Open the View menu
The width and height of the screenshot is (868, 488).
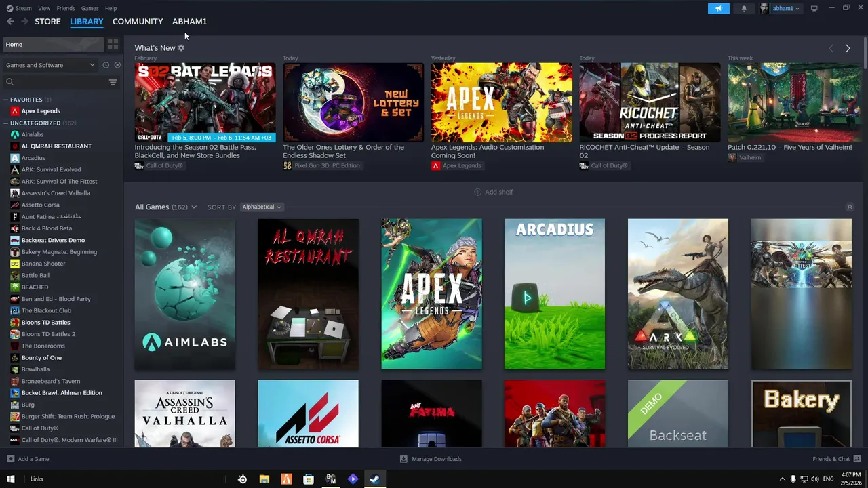point(44,8)
